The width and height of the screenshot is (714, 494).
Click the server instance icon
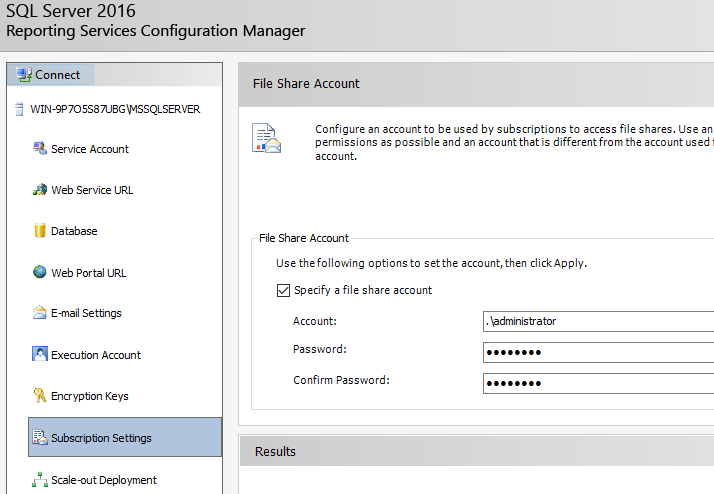click(x=21, y=109)
